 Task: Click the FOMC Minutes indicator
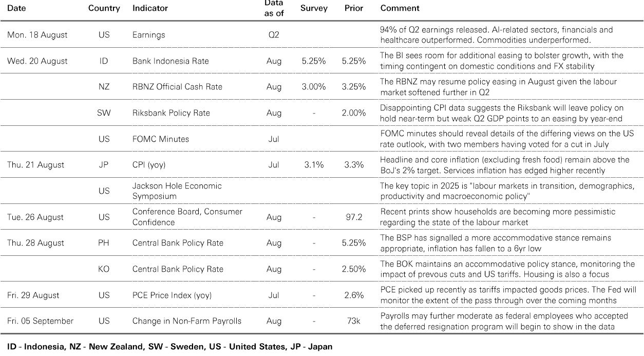161,139
